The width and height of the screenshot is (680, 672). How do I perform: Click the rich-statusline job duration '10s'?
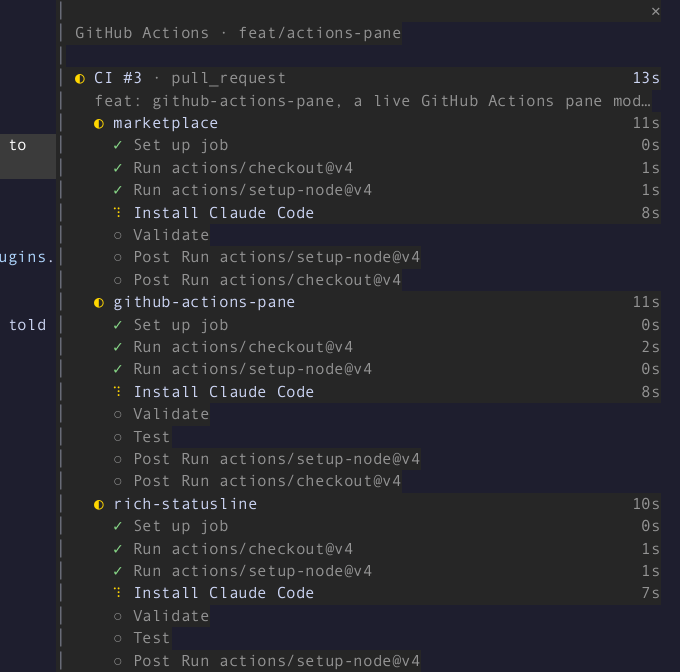coord(646,504)
